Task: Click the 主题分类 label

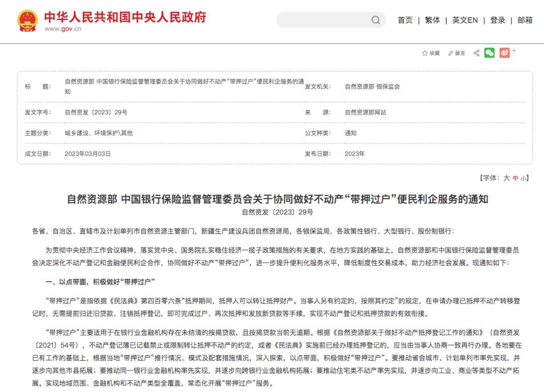Action: pyautogui.click(x=38, y=133)
